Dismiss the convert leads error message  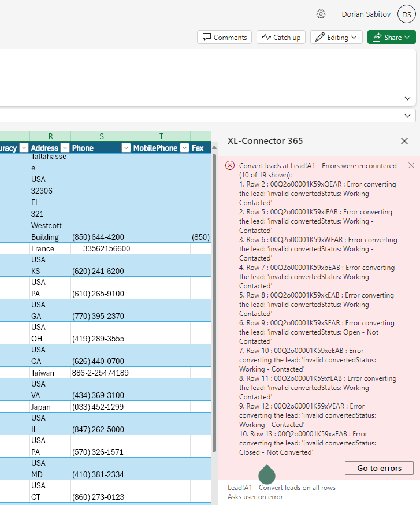(x=411, y=166)
